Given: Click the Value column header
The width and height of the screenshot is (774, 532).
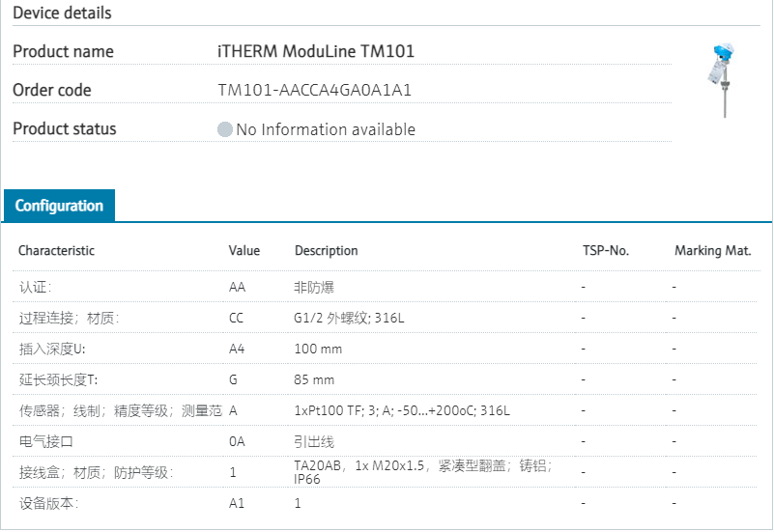Looking at the screenshot, I should (x=244, y=251).
